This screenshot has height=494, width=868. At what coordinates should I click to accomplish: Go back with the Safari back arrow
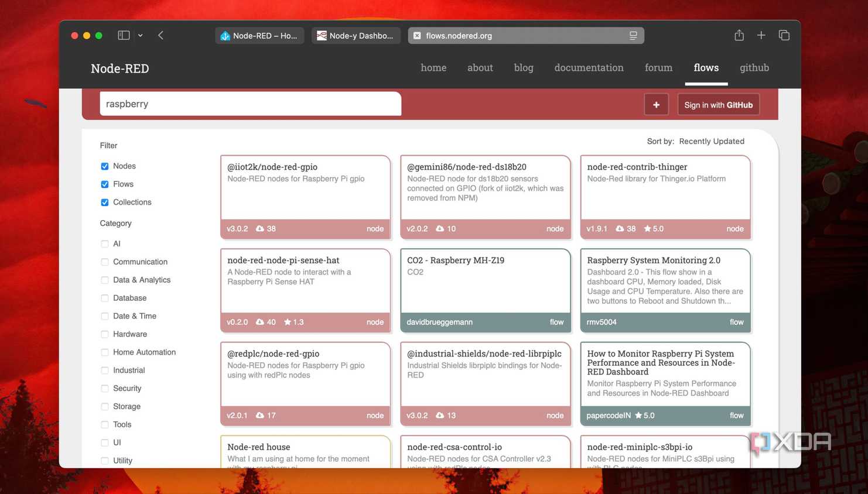click(160, 35)
